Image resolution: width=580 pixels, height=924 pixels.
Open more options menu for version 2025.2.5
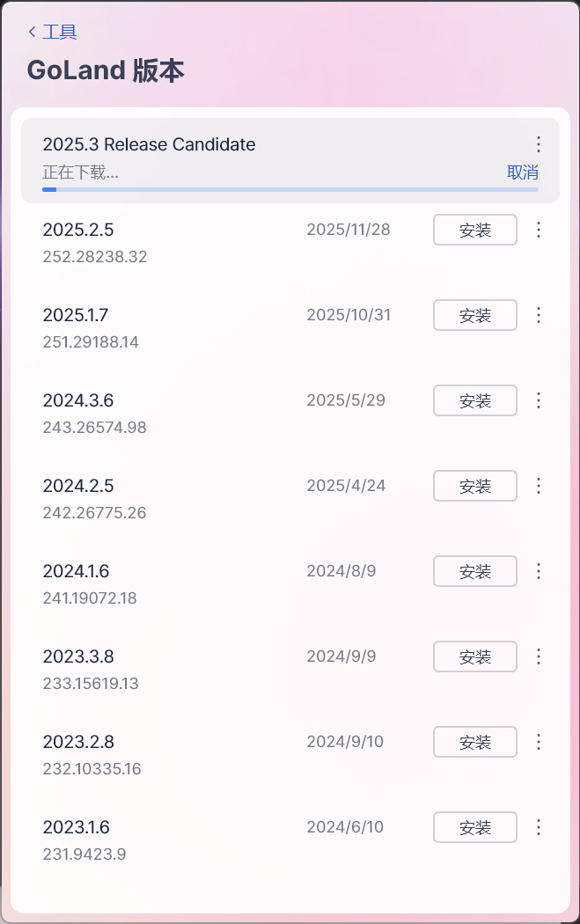click(539, 230)
